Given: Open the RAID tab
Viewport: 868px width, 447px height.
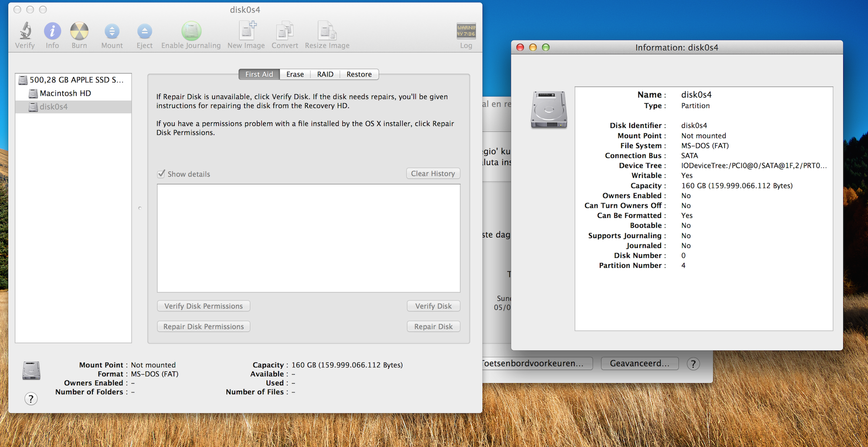Looking at the screenshot, I should 325,74.
